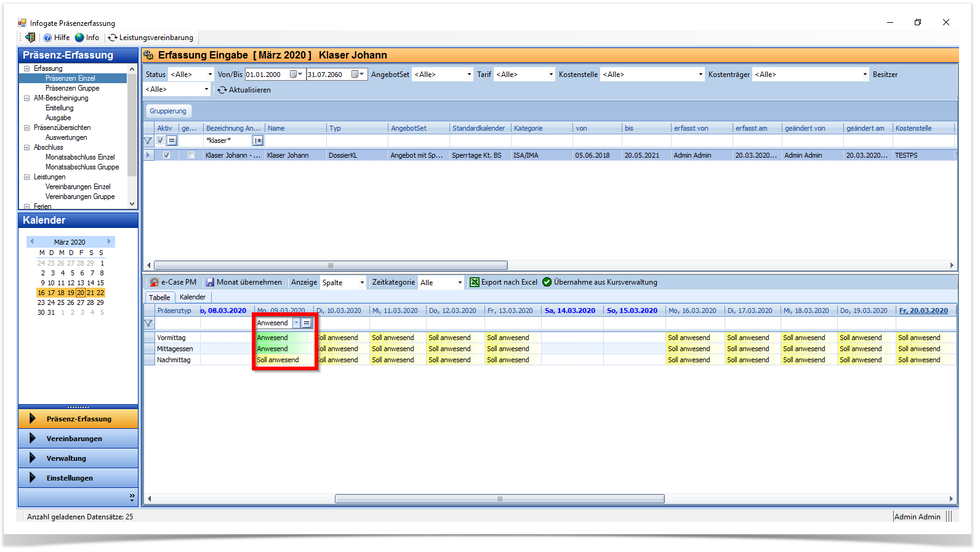The image size is (980, 552).
Task: Click Monat übernehmen button
Action: coord(244,282)
